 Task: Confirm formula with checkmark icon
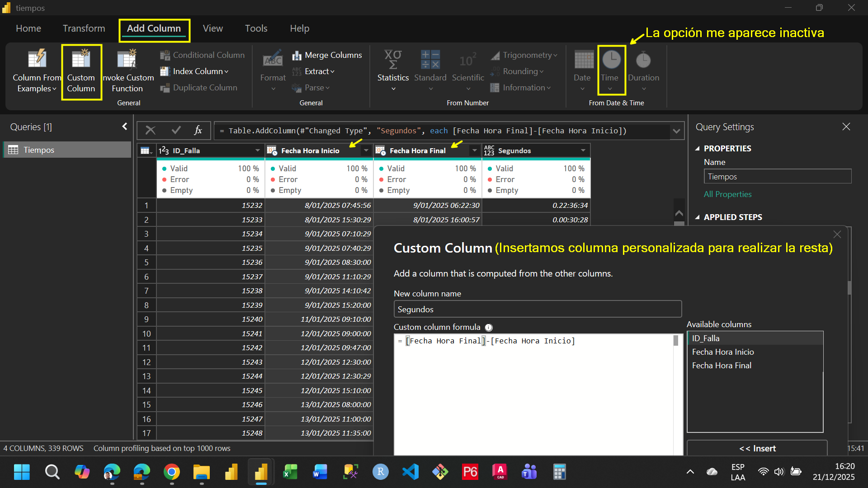[x=176, y=131]
